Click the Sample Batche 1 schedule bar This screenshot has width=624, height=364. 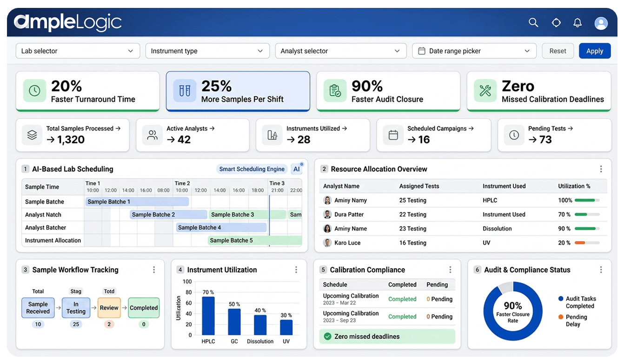click(137, 202)
